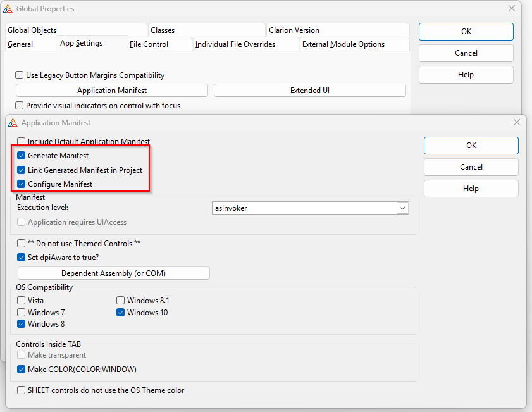Click the Dependent Assembly (or COM) button
Screen dimensions: 532x412
pyautogui.click(x=113, y=273)
